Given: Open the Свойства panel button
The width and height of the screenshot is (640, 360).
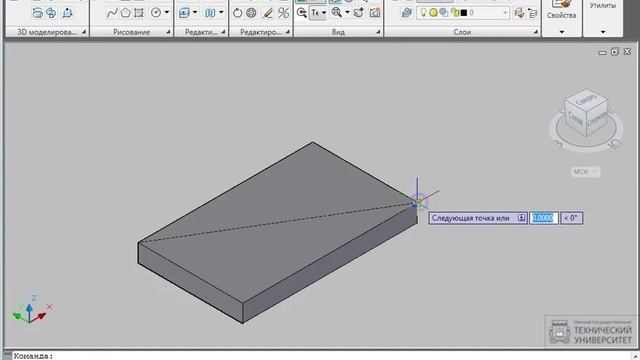Looking at the screenshot, I should pyautogui.click(x=562, y=10).
